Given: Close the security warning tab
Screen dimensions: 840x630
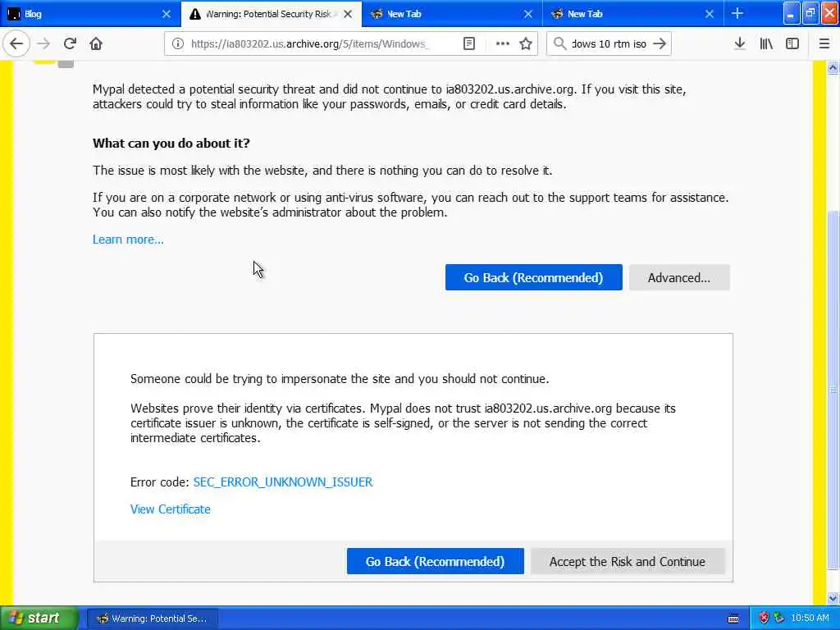Looking at the screenshot, I should 348,14.
